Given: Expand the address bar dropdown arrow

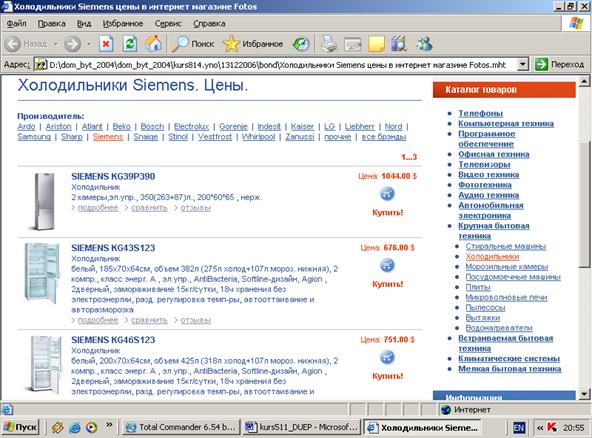Looking at the screenshot, I should tap(522, 65).
